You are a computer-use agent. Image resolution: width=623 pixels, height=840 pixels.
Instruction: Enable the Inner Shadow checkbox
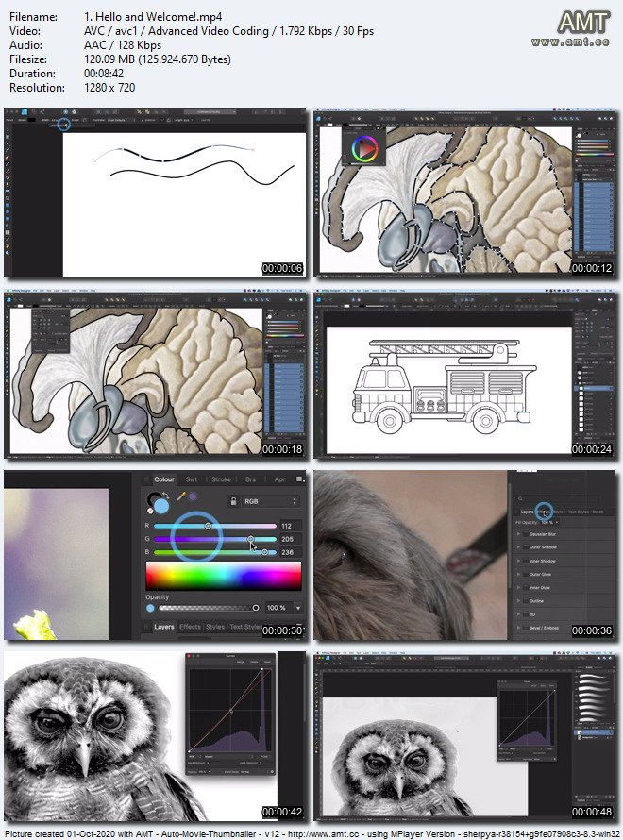click(526, 561)
